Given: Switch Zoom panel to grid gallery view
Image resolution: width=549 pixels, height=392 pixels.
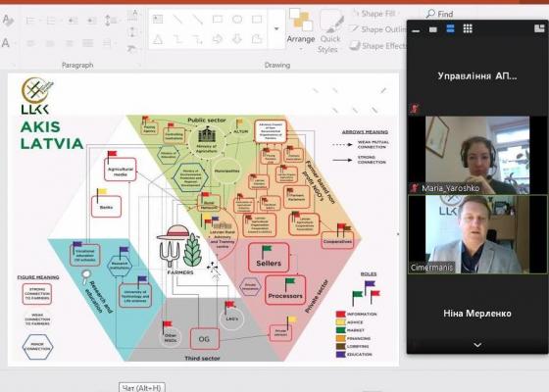Looking at the screenshot, I should [468, 28].
